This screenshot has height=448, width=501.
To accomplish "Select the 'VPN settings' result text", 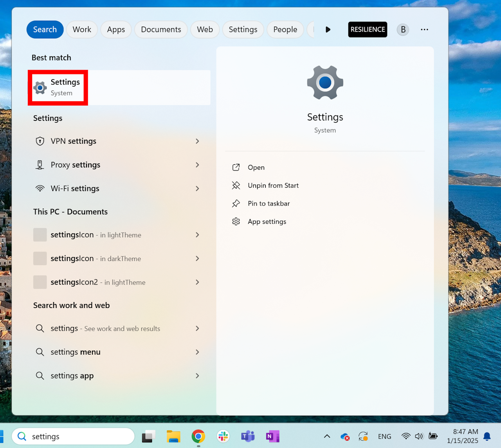I will tap(74, 141).
